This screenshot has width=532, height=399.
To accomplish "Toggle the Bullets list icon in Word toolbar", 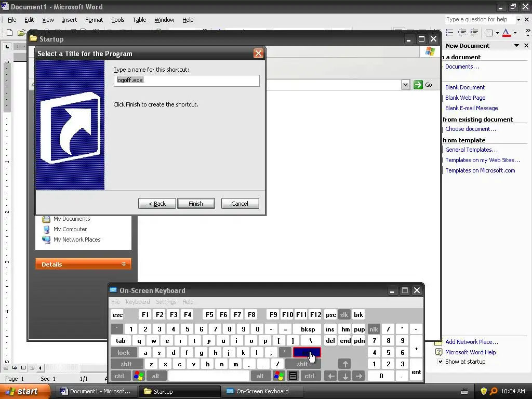I will 449,33.
